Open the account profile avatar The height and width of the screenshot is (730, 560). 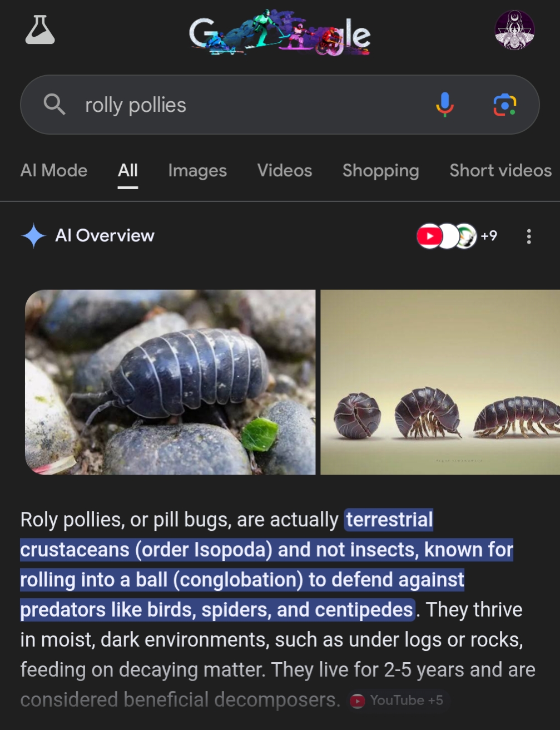514,30
